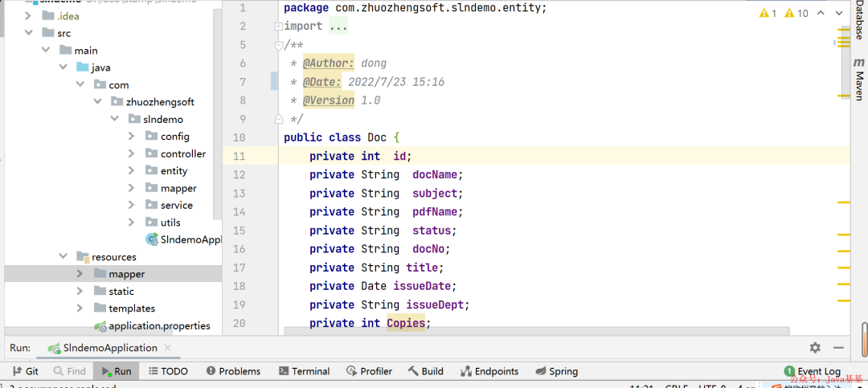Expand the config package

[131, 136]
